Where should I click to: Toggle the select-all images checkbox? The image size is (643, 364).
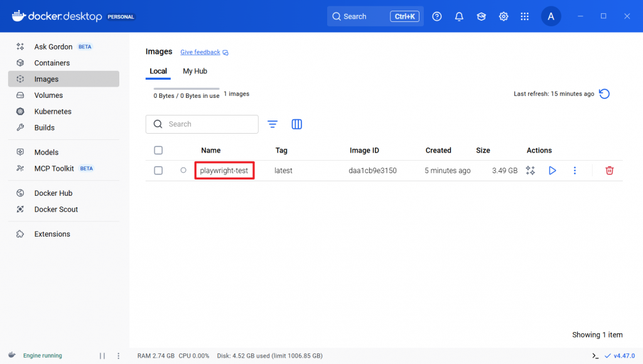tap(158, 150)
